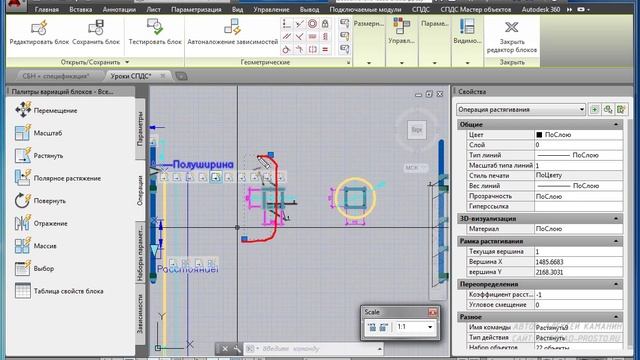Close the block editor with the X icon
Viewport: 640px width, 360px height.
tap(511, 27)
